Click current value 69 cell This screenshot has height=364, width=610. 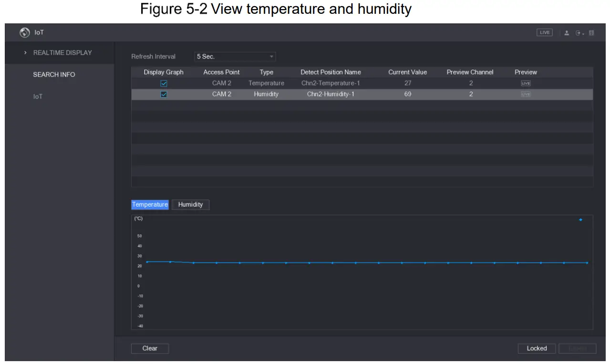coord(408,94)
